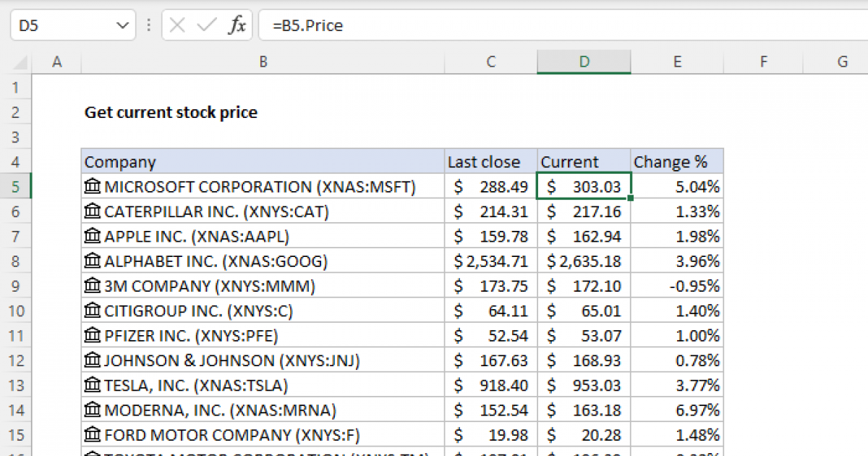The width and height of the screenshot is (868, 456).
Task: Click the Citigroup Inc. stock data type icon
Action: point(93,311)
